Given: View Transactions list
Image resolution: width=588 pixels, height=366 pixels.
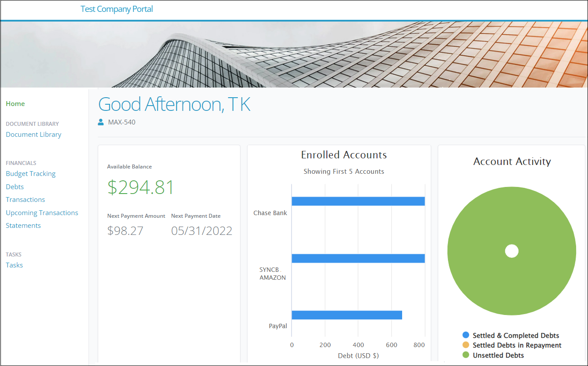Looking at the screenshot, I should click(26, 200).
